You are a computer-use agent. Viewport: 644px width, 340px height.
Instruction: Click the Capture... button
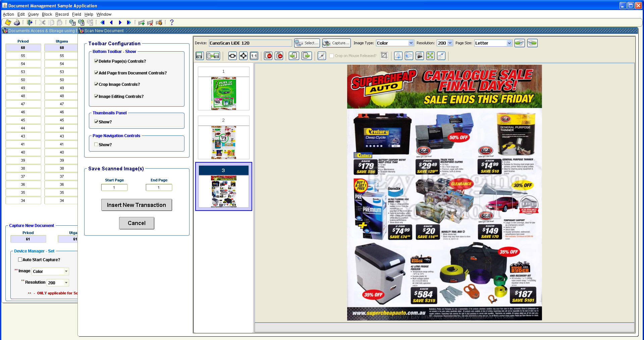pyautogui.click(x=336, y=43)
